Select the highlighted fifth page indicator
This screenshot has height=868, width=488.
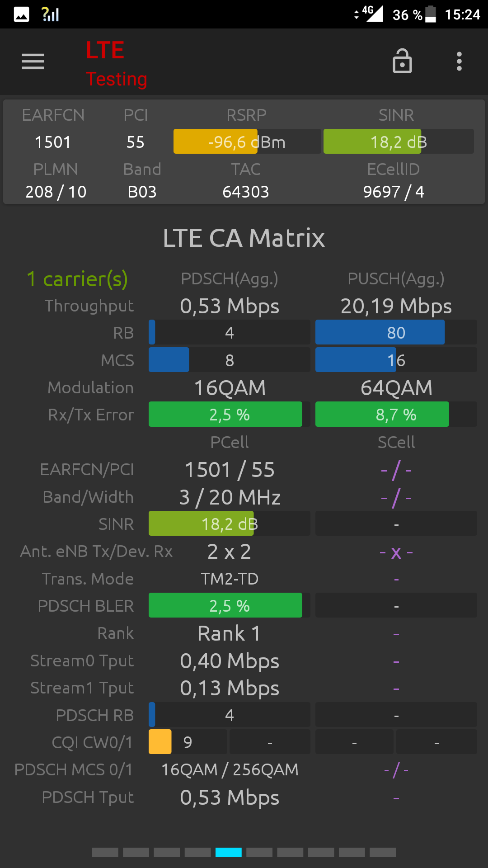click(x=229, y=852)
